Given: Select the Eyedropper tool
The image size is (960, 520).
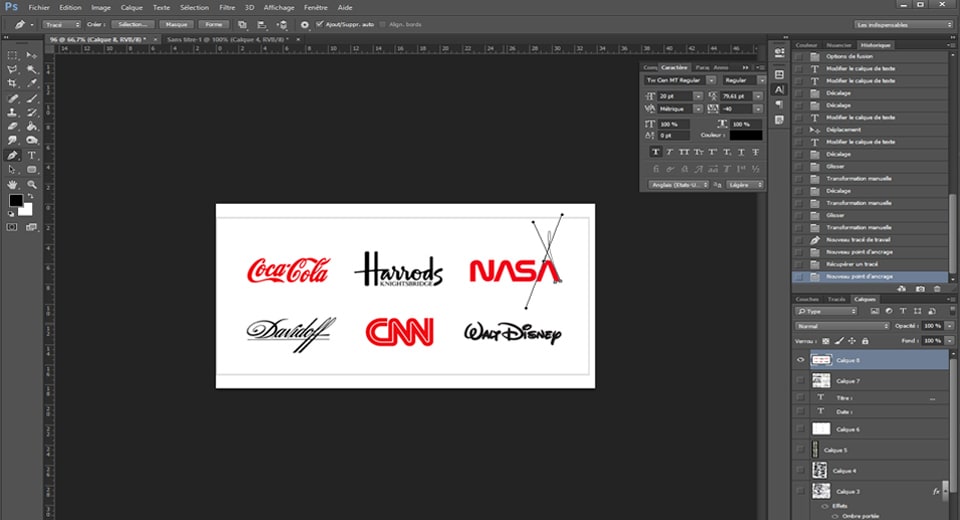Looking at the screenshot, I should pos(32,83).
